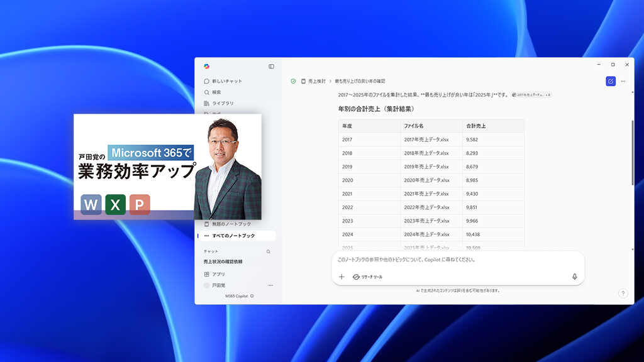
Task: Open すべてのノートブック
Action: (233, 236)
